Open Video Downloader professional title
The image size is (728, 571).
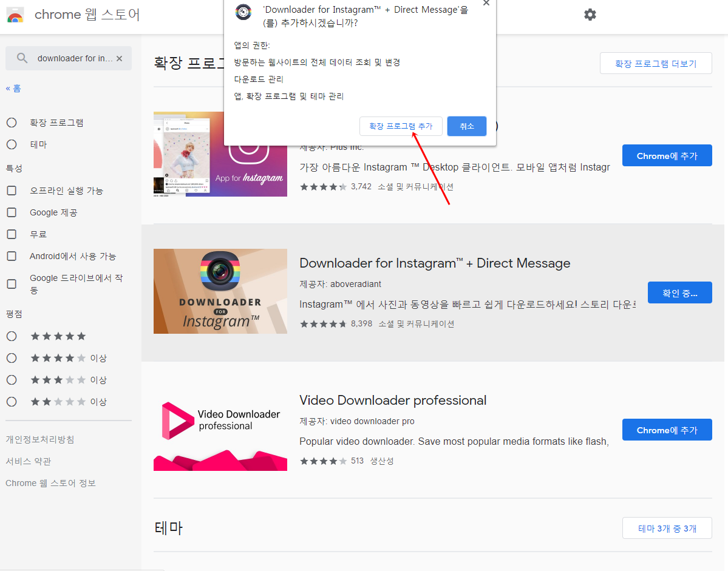coord(393,400)
